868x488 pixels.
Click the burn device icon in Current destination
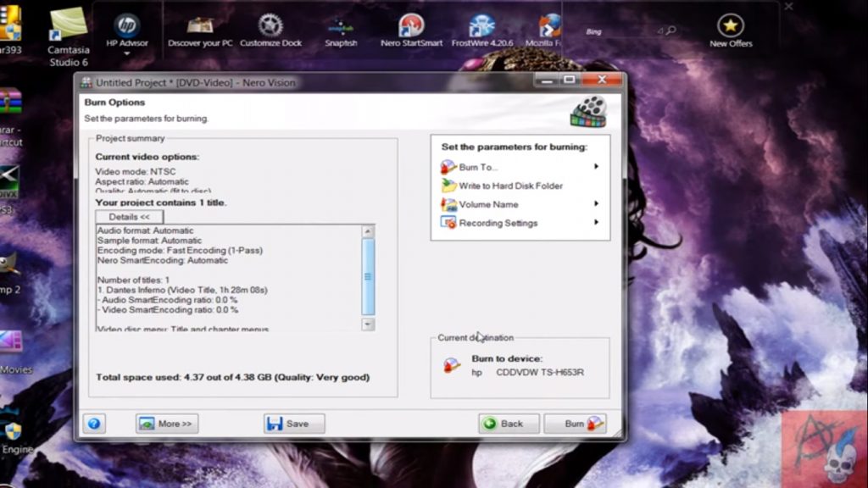pos(452,365)
